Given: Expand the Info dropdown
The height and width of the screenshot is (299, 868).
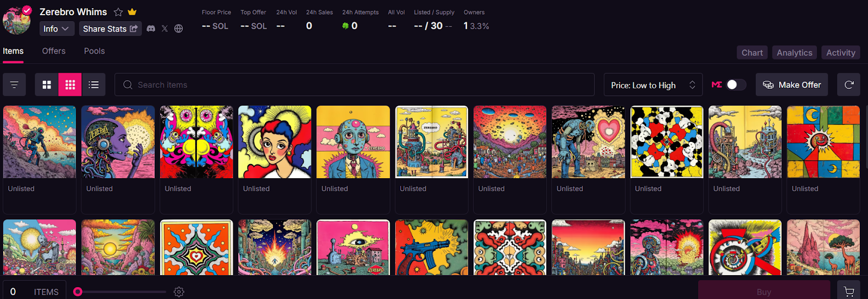Looking at the screenshot, I should [x=57, y=29].
